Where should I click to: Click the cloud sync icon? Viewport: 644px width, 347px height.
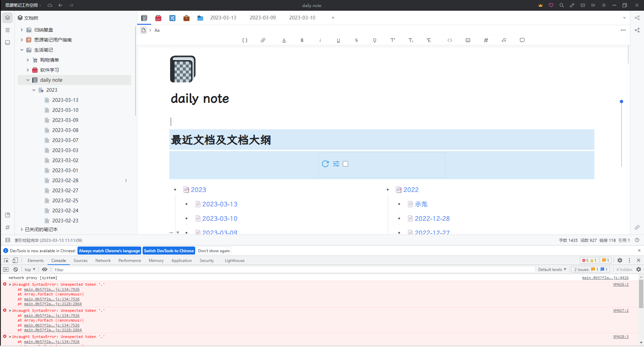pos(50,5)
